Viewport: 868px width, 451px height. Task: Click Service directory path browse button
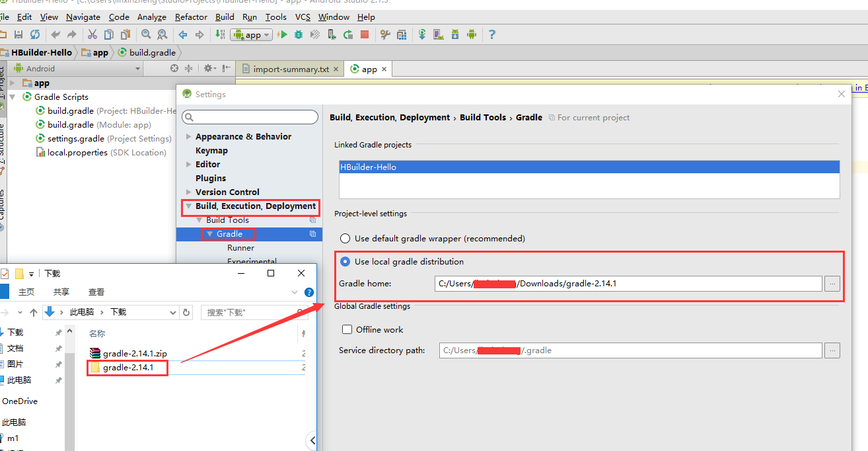click(x=832, y=350)
